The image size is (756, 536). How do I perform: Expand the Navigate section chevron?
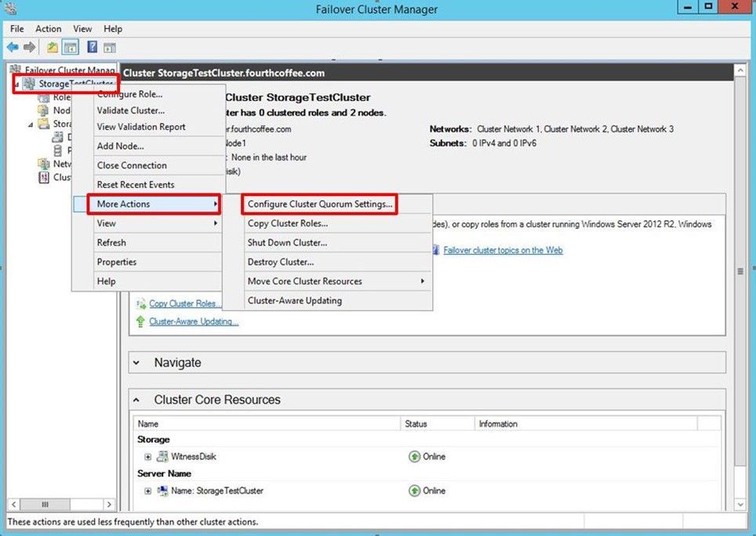[x=137, y=363]
